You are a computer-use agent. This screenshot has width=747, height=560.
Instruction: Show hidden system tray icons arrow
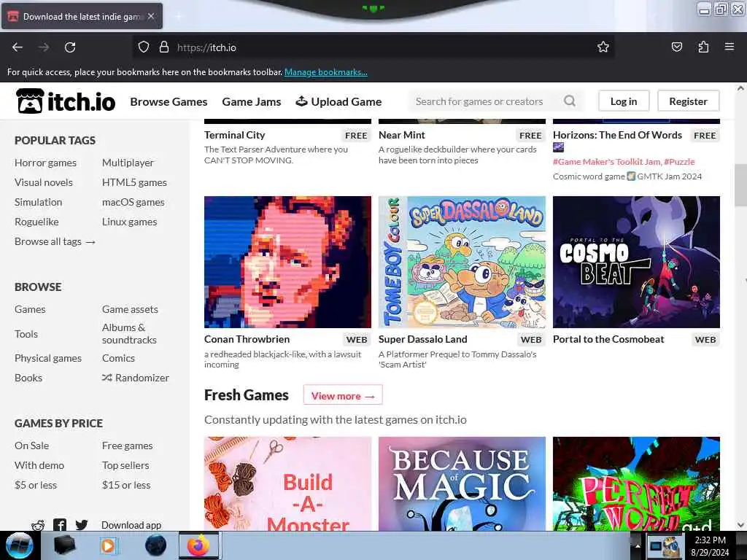(x=638, y=546)
